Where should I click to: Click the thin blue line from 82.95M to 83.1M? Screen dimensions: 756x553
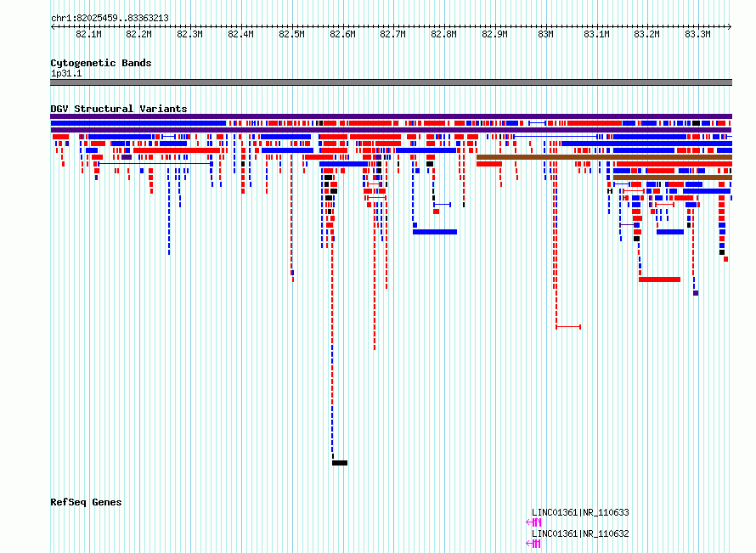tap(555, 137)
